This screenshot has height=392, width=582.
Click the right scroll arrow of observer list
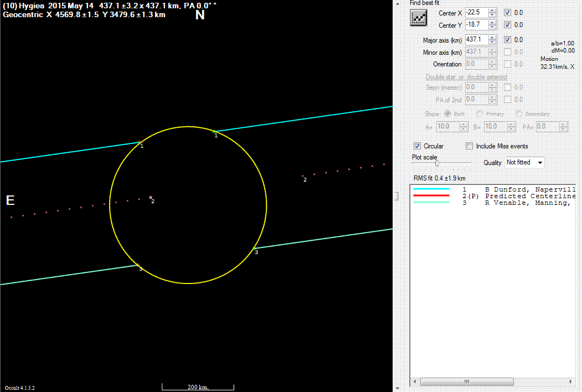point(571,381)
